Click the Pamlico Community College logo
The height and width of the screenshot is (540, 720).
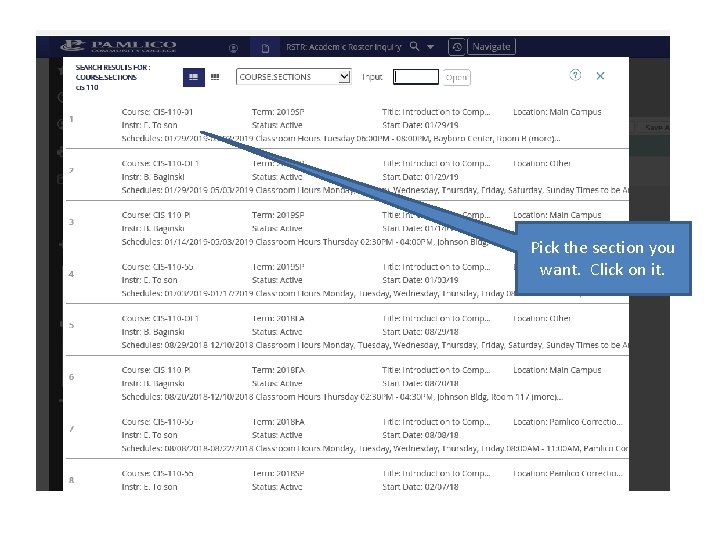click(x=118, y=46)
